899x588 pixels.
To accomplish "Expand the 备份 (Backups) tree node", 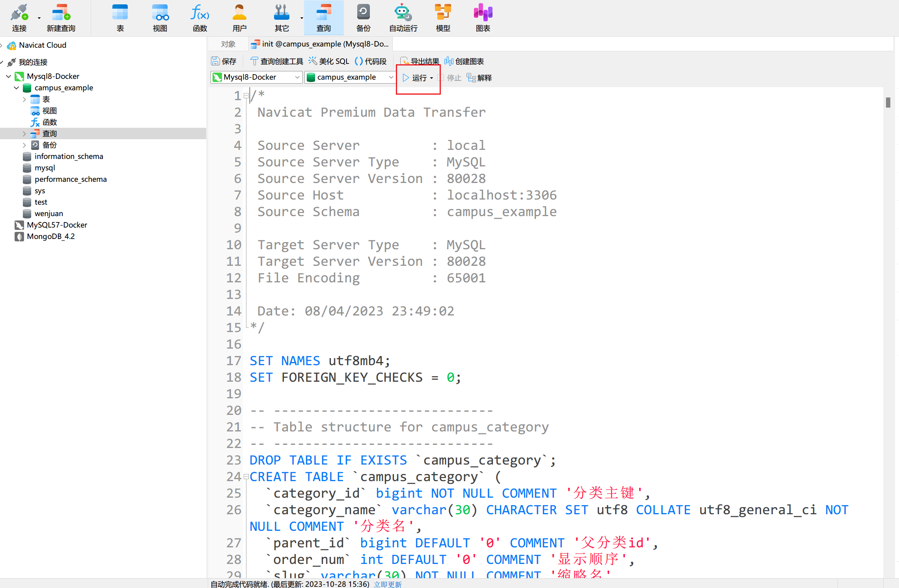I will (24, 145).
